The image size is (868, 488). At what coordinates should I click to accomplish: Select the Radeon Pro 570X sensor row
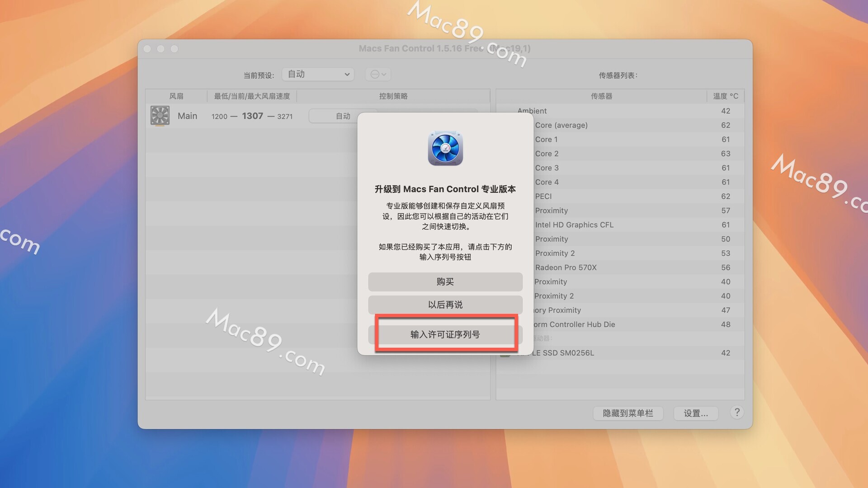(x=566, y=267)
